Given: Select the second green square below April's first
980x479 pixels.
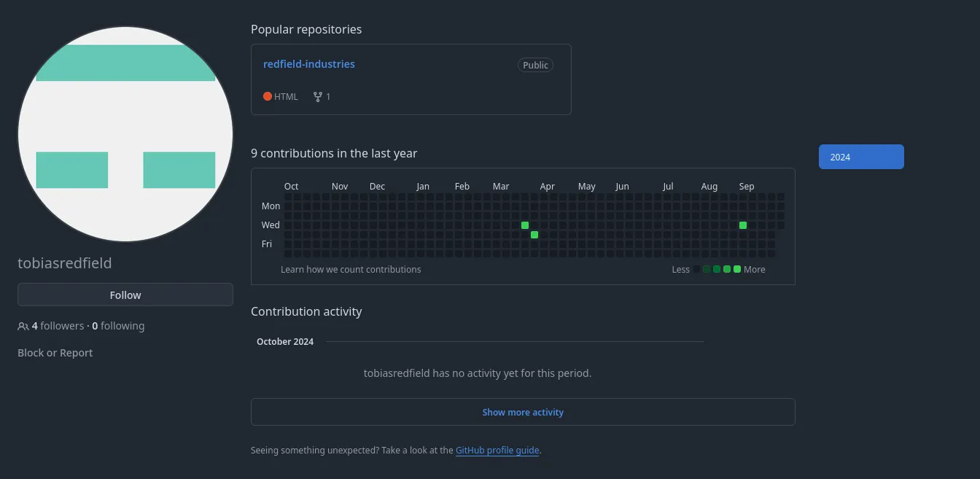Looking at the screenshot, I should [x=534, y=235].
